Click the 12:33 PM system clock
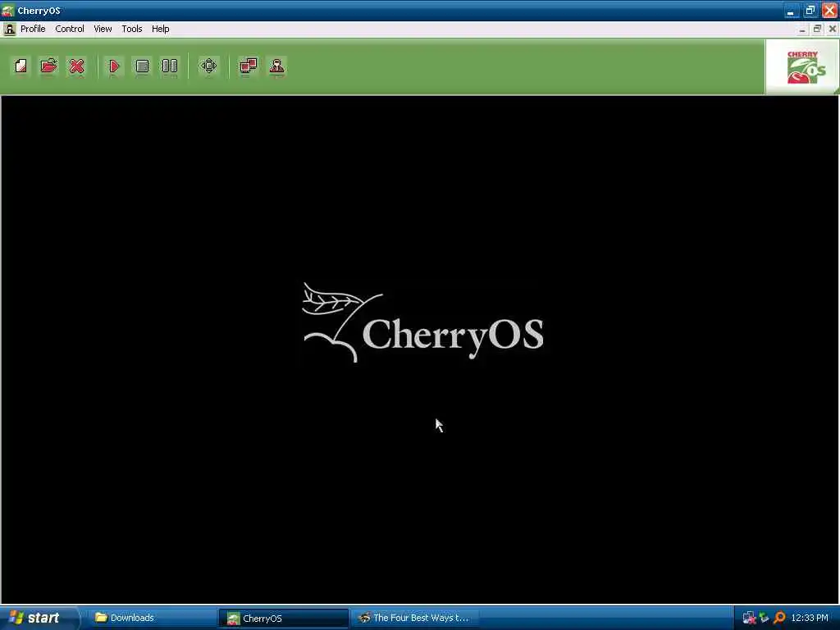This screenshot has width=840, height=630. tap(810, 618)
